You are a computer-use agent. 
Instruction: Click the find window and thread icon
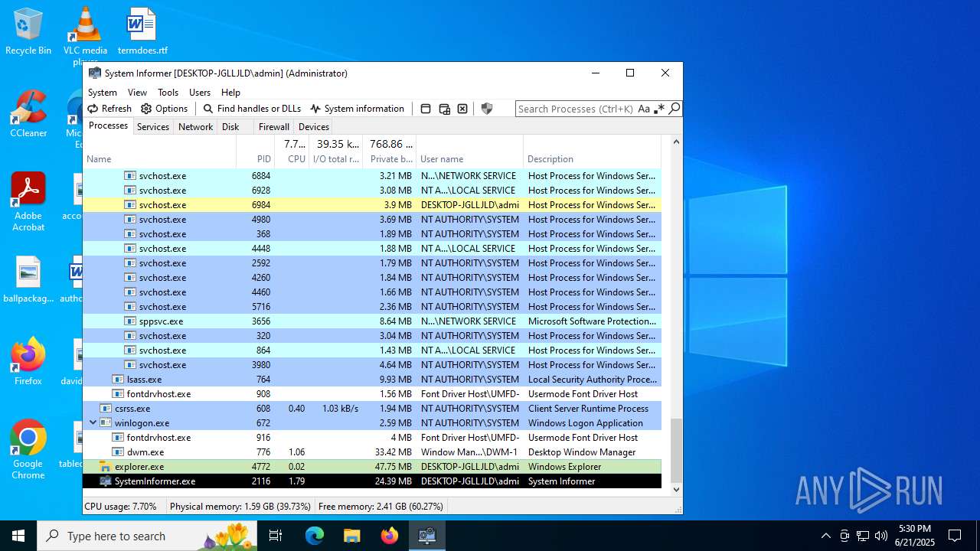444,109
